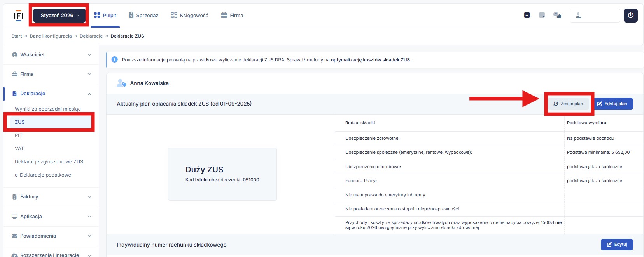
Task: Open the Sprzedaż top menu
Action: 143,16
